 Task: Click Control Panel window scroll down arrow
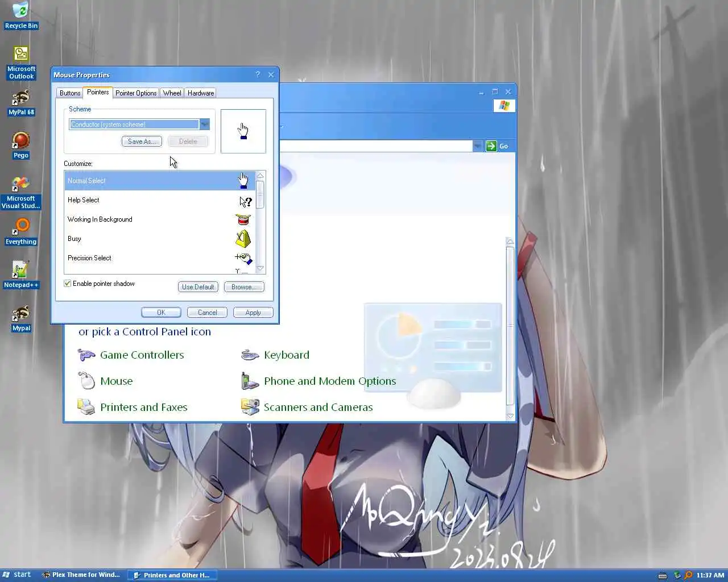510,416
